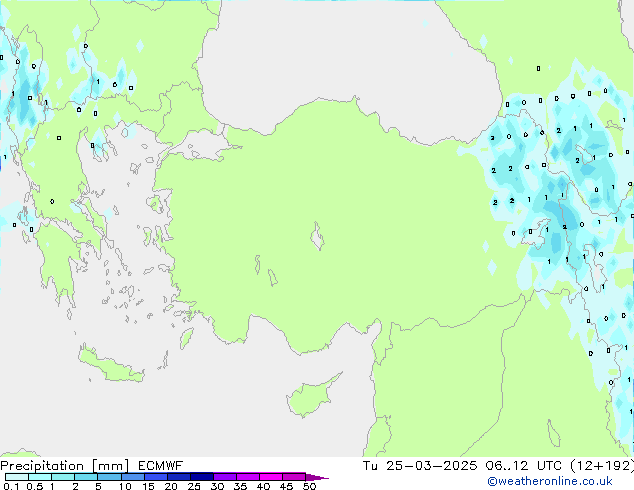Image resolution: width=634 pixels, height=490 pixels.
Task: Click the 1–2 mm legend color box
Action: [x=63, y=477]
